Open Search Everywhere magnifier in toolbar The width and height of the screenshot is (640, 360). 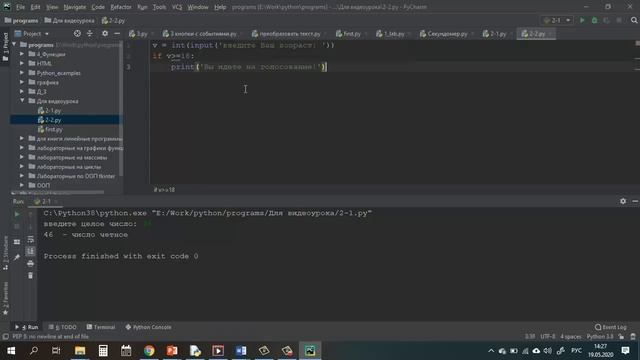point(634,20)
